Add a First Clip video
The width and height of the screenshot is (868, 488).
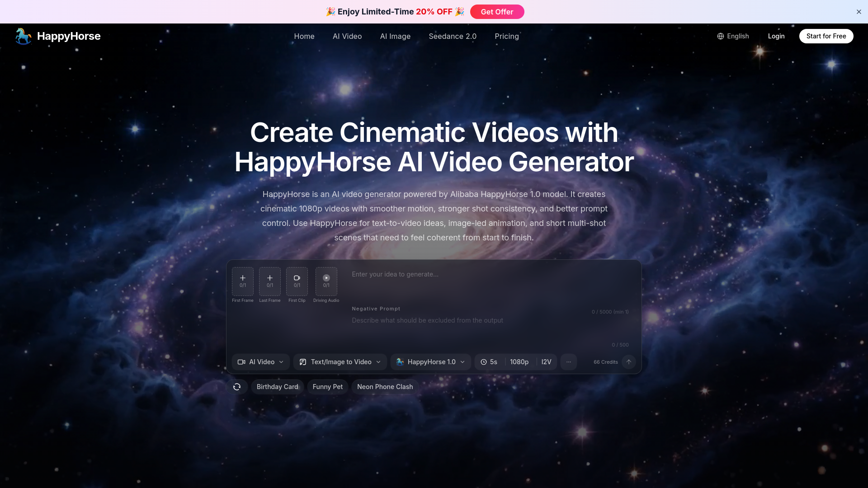[297, 281]
